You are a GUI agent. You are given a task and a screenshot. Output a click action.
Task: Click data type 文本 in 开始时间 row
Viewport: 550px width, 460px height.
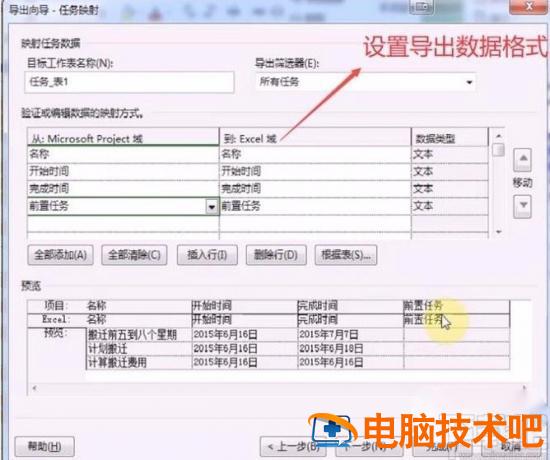coord(450,171)
